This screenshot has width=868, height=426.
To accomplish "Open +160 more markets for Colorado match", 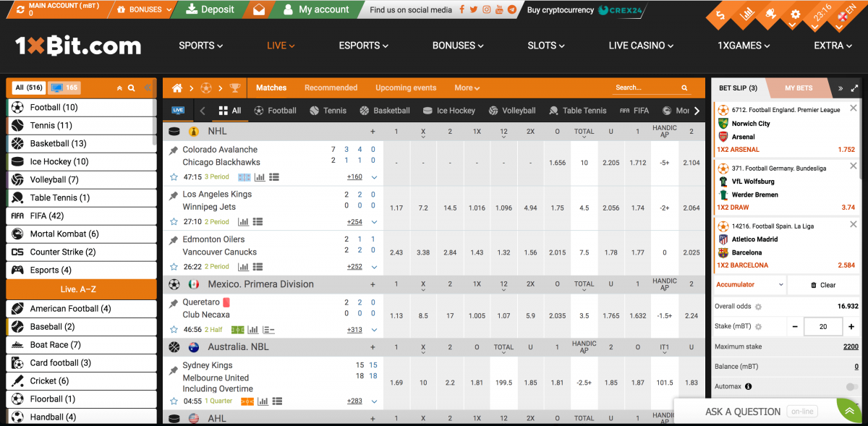I will 354,177.
